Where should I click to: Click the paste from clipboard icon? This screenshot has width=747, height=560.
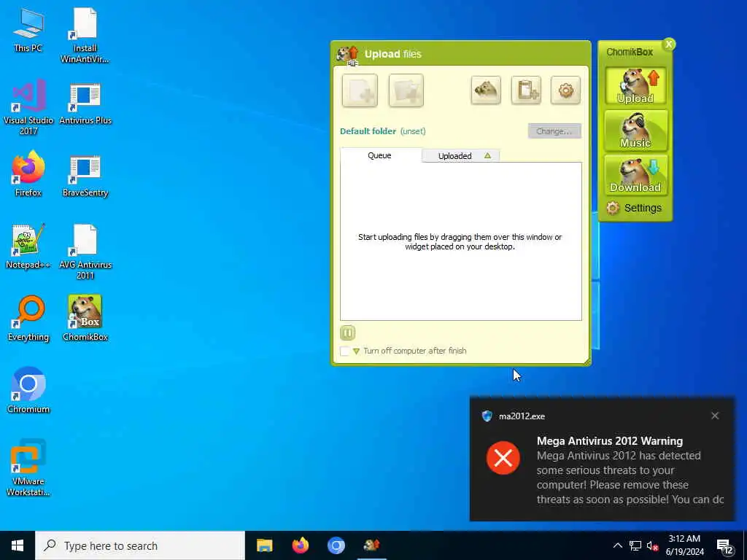tap(527, 90)
